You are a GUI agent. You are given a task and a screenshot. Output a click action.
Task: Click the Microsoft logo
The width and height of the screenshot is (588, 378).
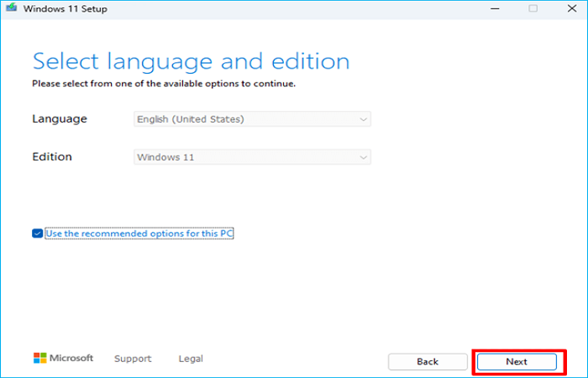[x=63, y=358]
